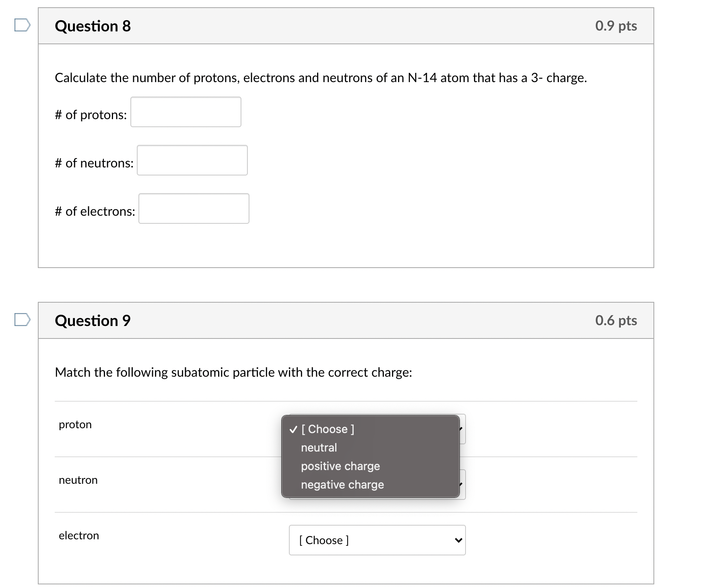
Task: Click the 'Match the following subatomic particle' prompt
Action: point(233,372)
